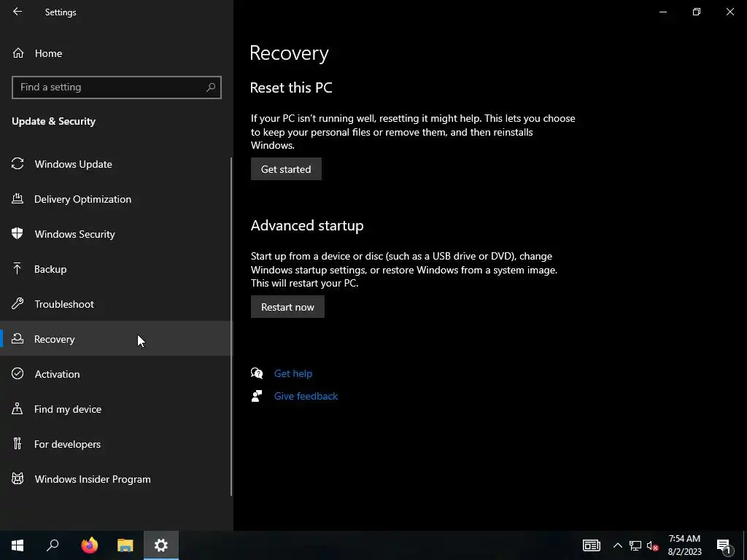Open taskbar search magnifier

click(53, 545)
